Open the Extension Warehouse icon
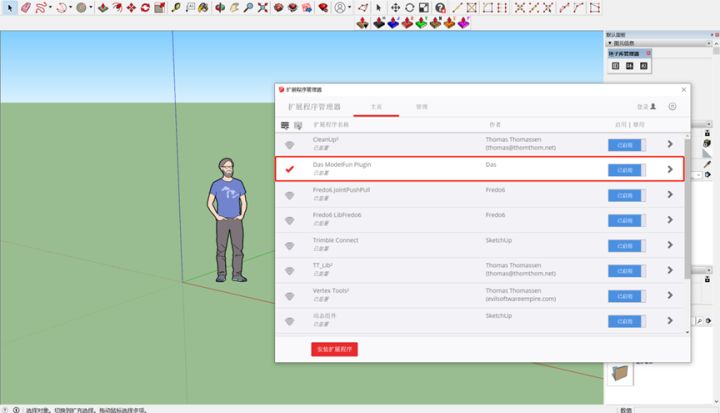The width and height of the screenshot is (720, 413). (x=292, y=7)
